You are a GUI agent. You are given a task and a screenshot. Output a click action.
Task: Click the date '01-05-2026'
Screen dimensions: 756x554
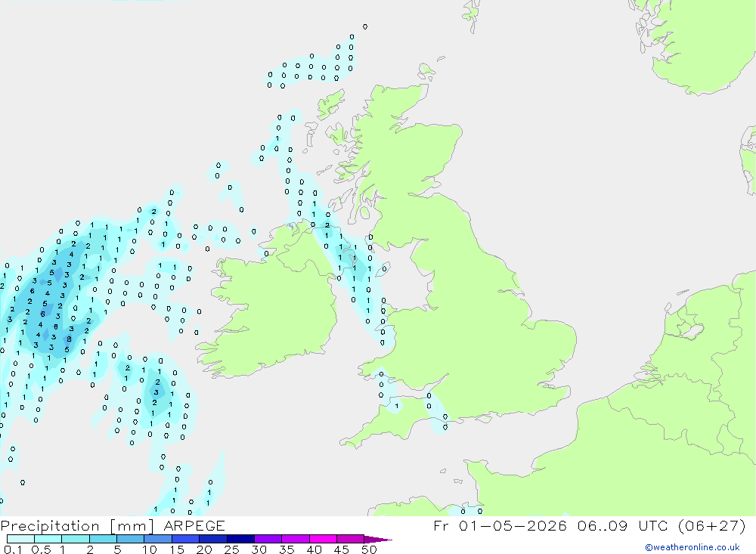tap(513, 525)
